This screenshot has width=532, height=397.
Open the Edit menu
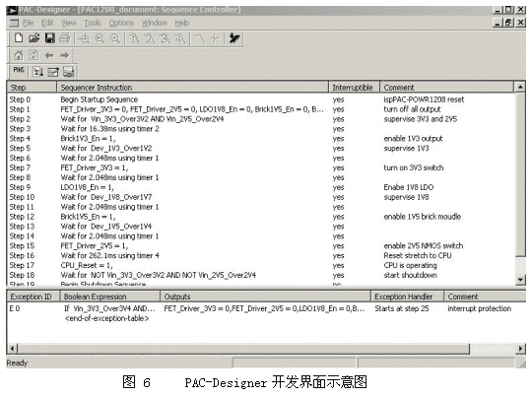point(47,23)
